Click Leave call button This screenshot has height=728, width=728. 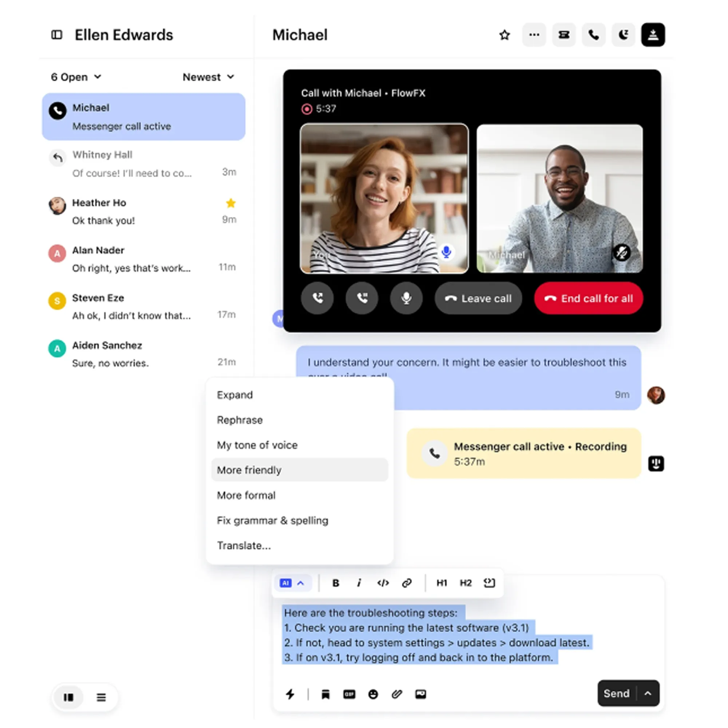(478, 298)
